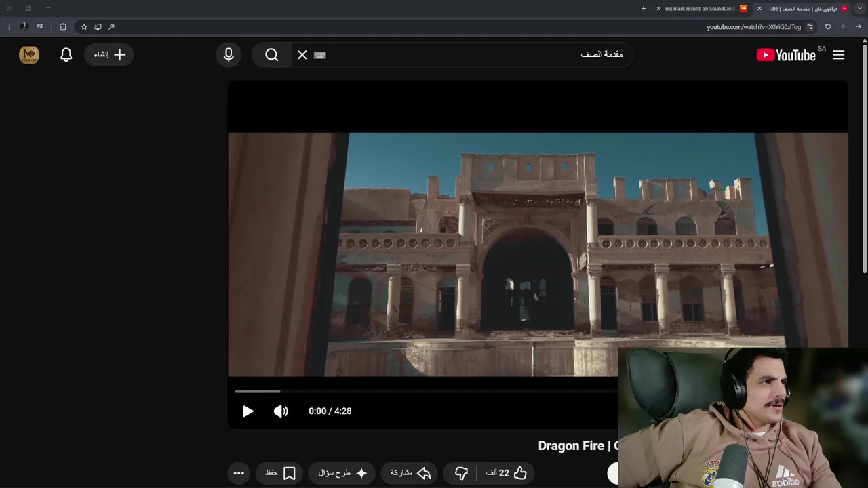Expand the tab search dropdown
The height and width of the screenshot is (488, 868).
(859, 9)
